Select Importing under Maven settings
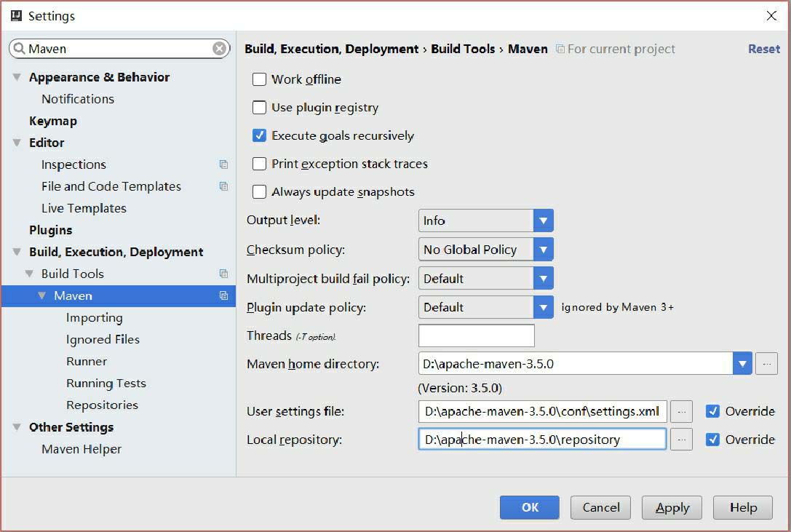791x532 pixels. pos(94,317)
